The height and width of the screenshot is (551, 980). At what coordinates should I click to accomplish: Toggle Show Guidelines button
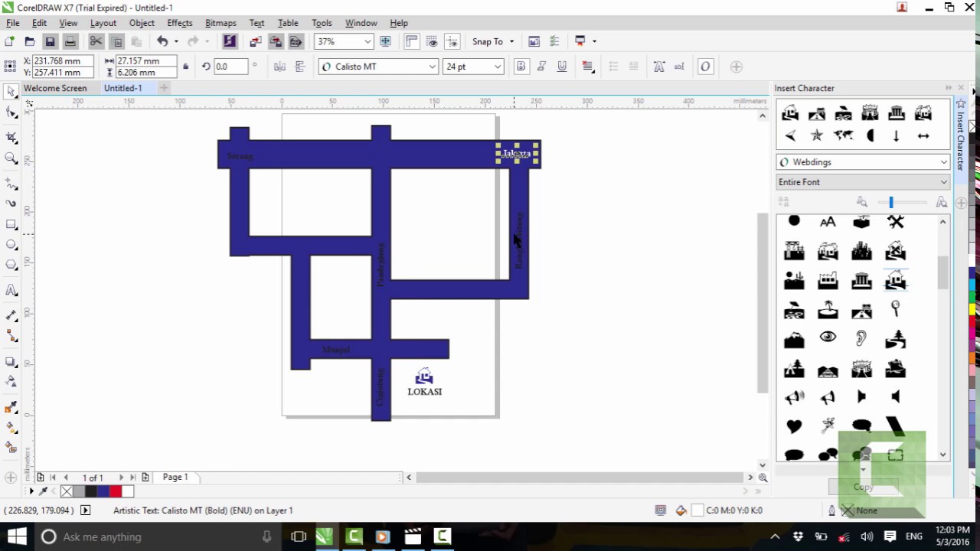coord(452,41)
